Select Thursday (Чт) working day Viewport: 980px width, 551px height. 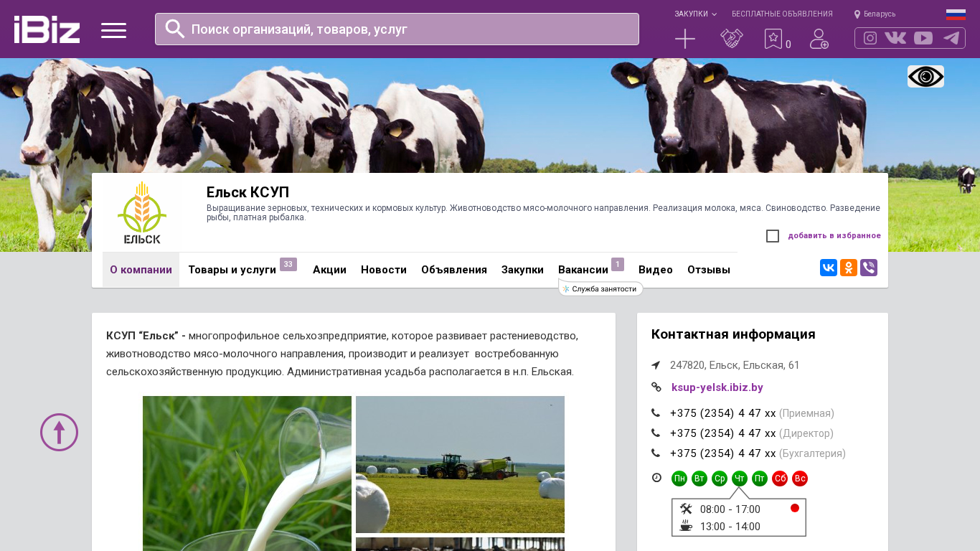[740, 479]
